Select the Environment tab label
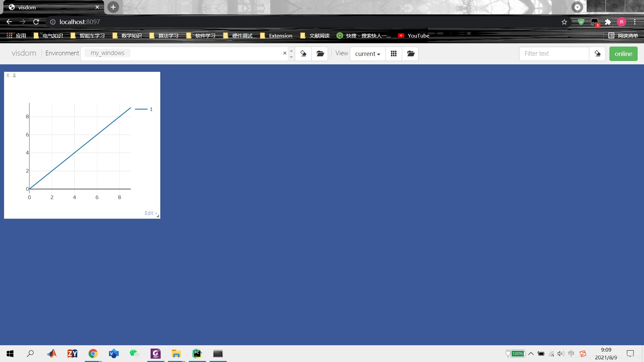 click(x=62, y=53)
